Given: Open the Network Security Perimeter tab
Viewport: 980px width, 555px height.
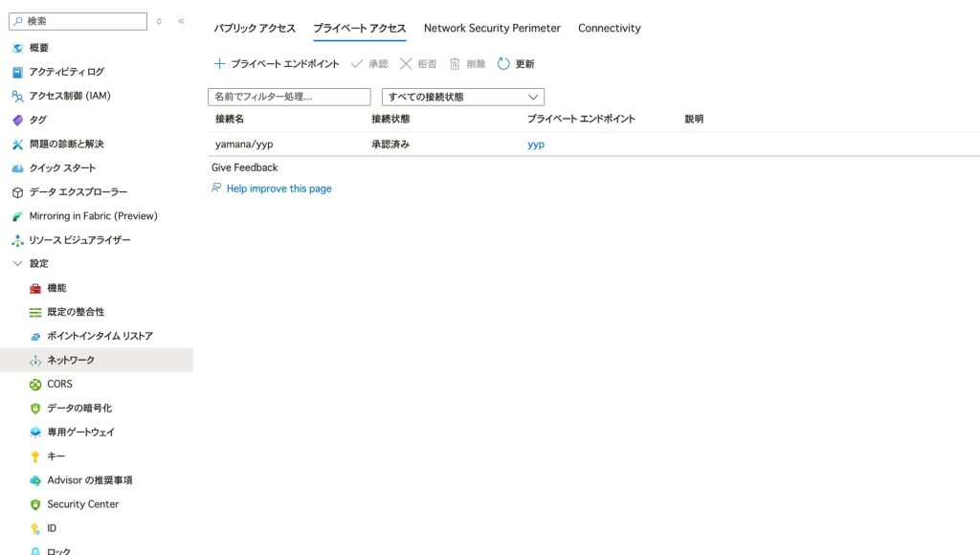Looking at the screenshot, I should click(492, 29).
